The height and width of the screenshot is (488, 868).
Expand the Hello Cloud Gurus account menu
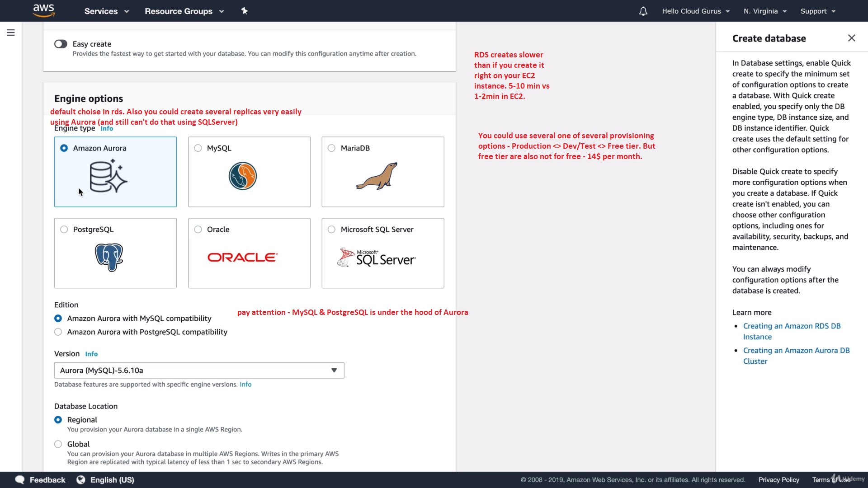click(x=695, y=11)
